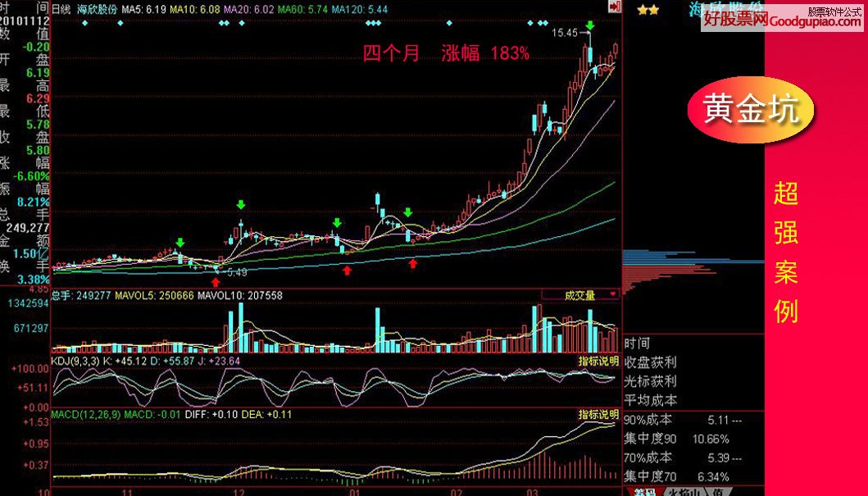Click the +0.37 MACD scale label
868x496 pixels.
point(37,465)
